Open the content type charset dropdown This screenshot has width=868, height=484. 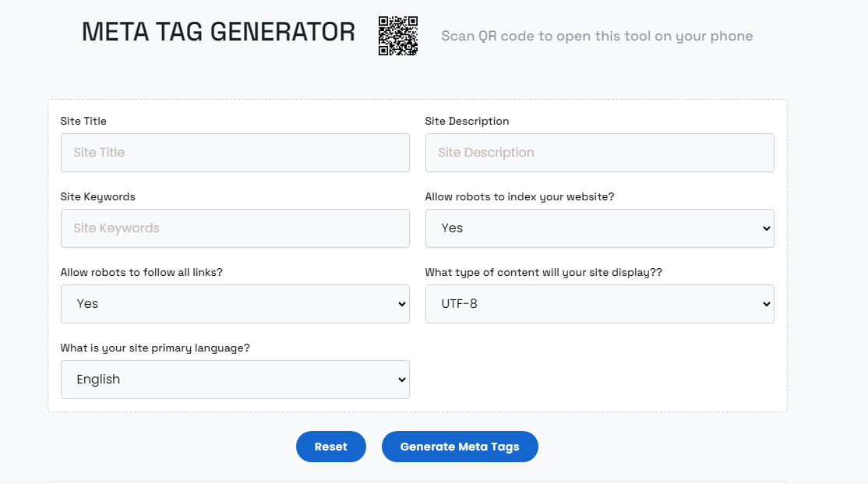click(599, 304)
